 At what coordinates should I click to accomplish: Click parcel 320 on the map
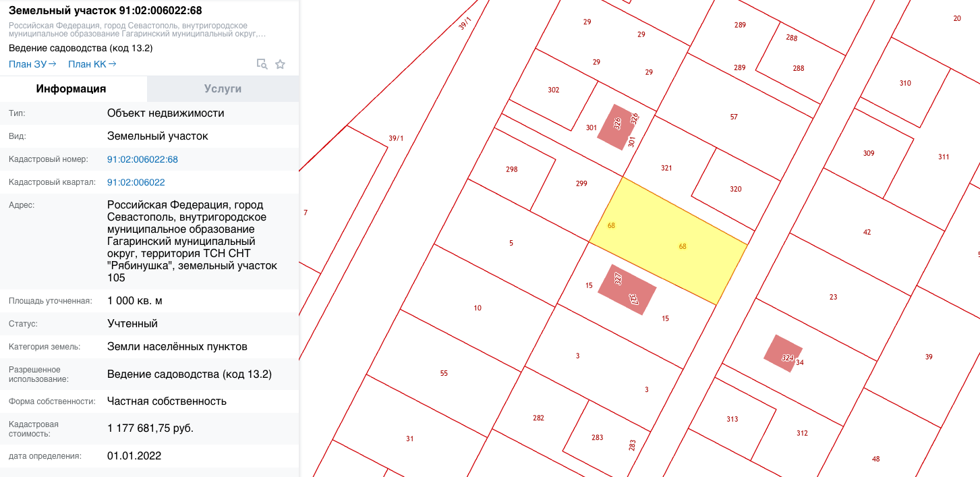click(735, 189)
